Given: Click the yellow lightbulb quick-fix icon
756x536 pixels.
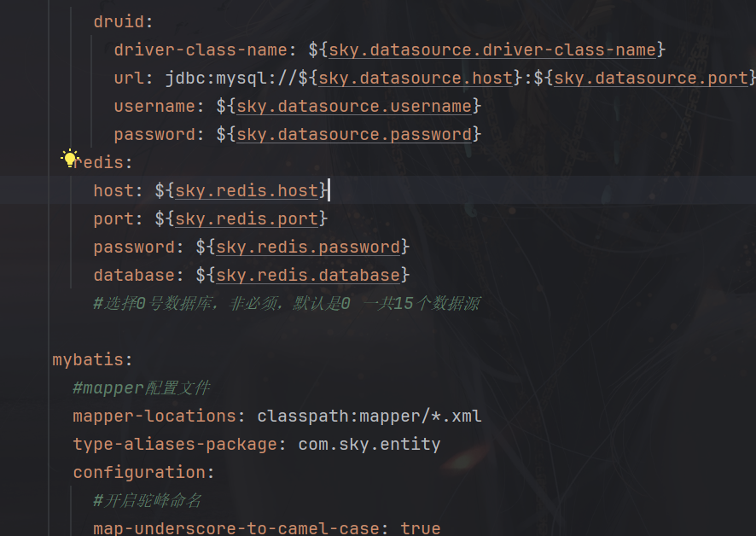Looking at the screenshot, I should coord(69,158).
